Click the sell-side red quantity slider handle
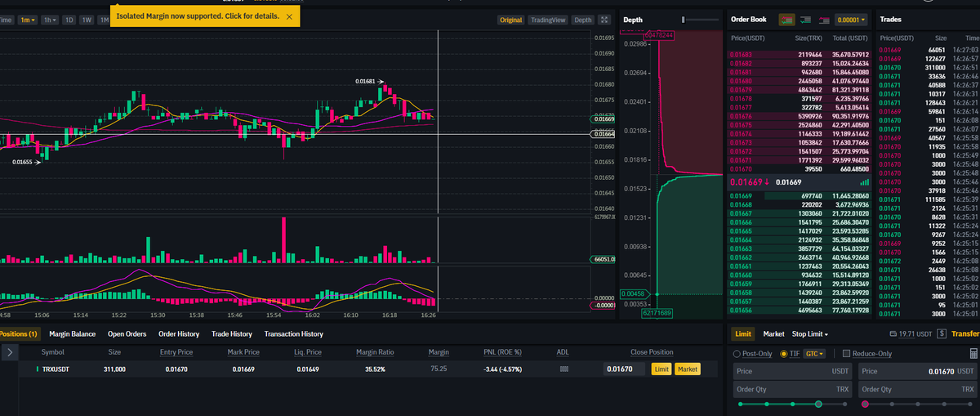The width and height of the screenshot is (980, 416). (x=866, y=404)
